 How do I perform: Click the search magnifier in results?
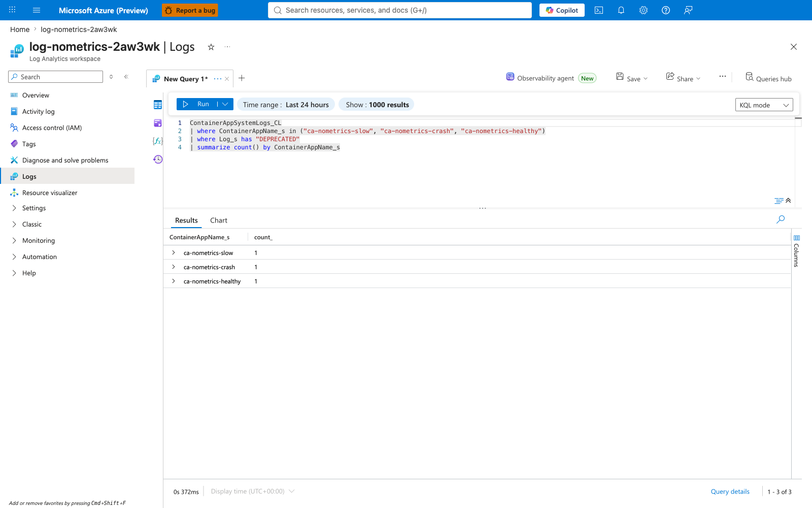(x=781, y=219)
